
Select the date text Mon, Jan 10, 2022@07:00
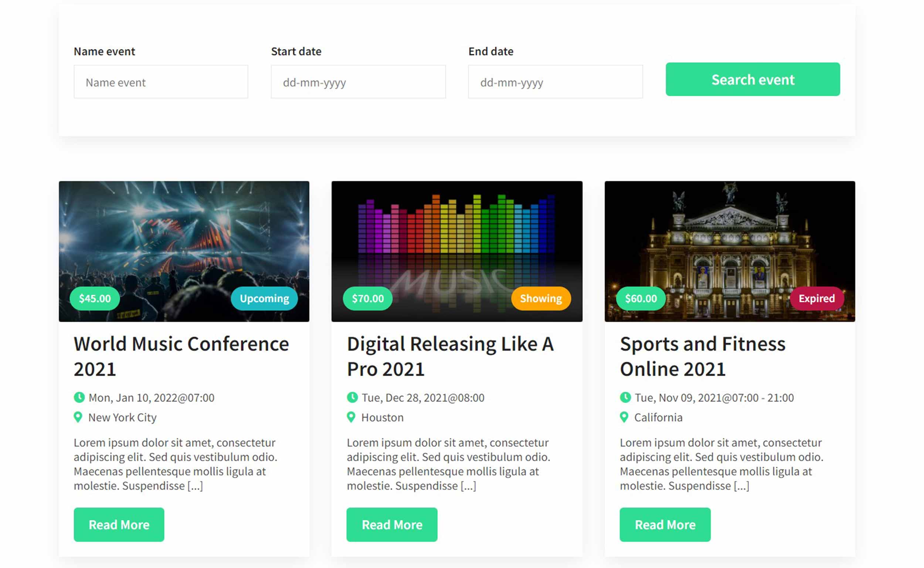[x=152, y=398]
